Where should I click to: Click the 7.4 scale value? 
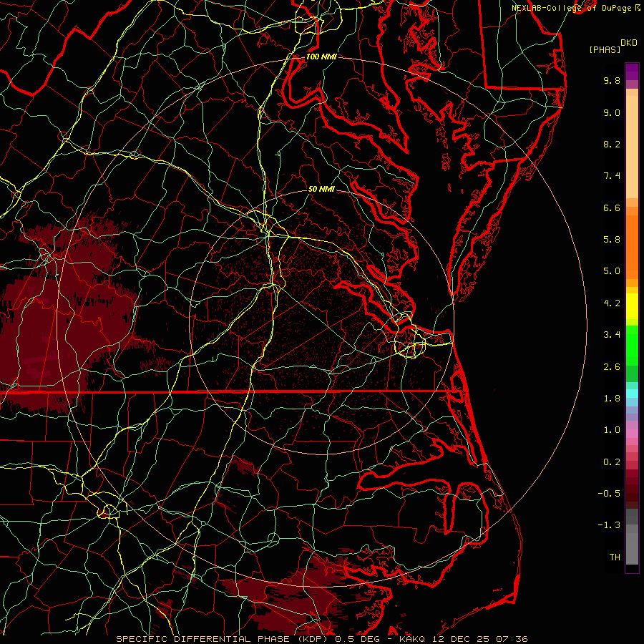pos(612,176)
